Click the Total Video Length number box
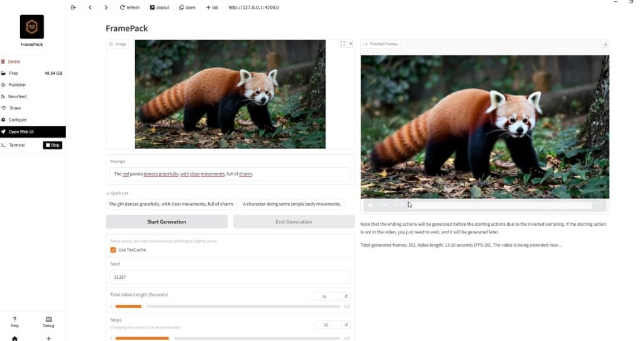 pos(326,296)
